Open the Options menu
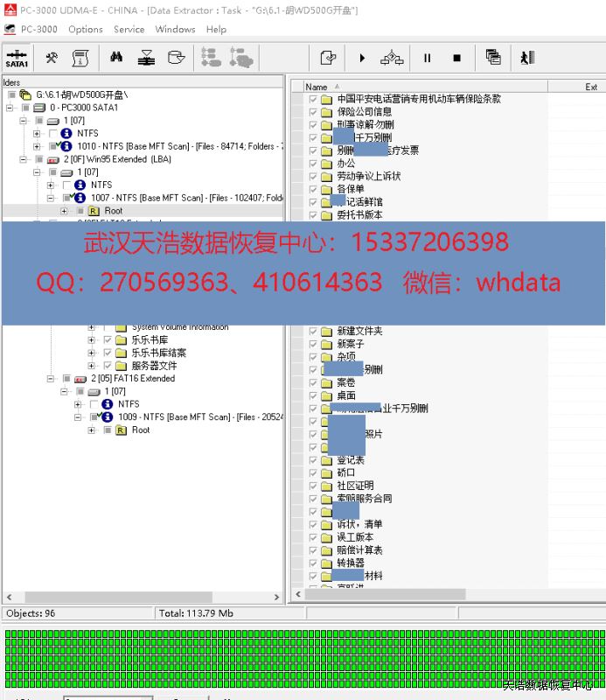This screenshot has width=606, height=700. point(86,29)
